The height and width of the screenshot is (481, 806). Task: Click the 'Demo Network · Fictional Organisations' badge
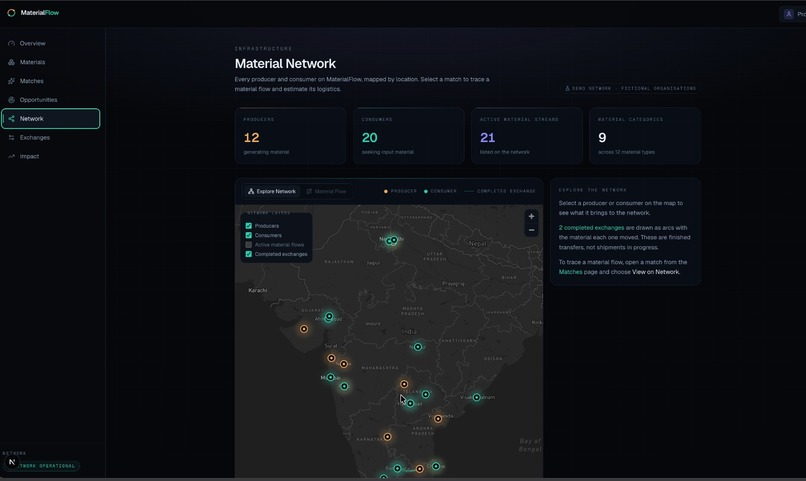(x=630, y=88)
